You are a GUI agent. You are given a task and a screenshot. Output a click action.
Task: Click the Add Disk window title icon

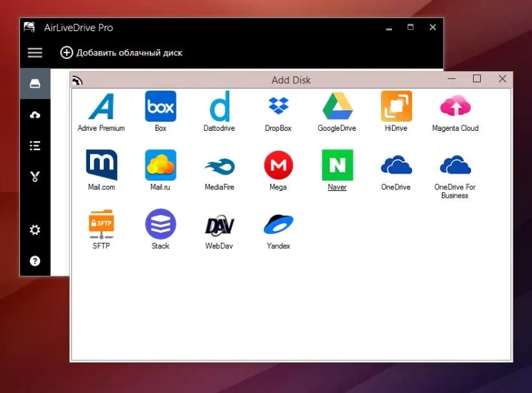(78, 81)
